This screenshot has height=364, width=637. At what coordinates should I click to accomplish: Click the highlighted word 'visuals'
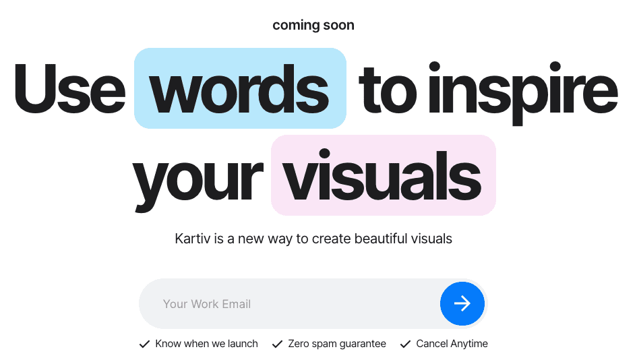(383, 175)
